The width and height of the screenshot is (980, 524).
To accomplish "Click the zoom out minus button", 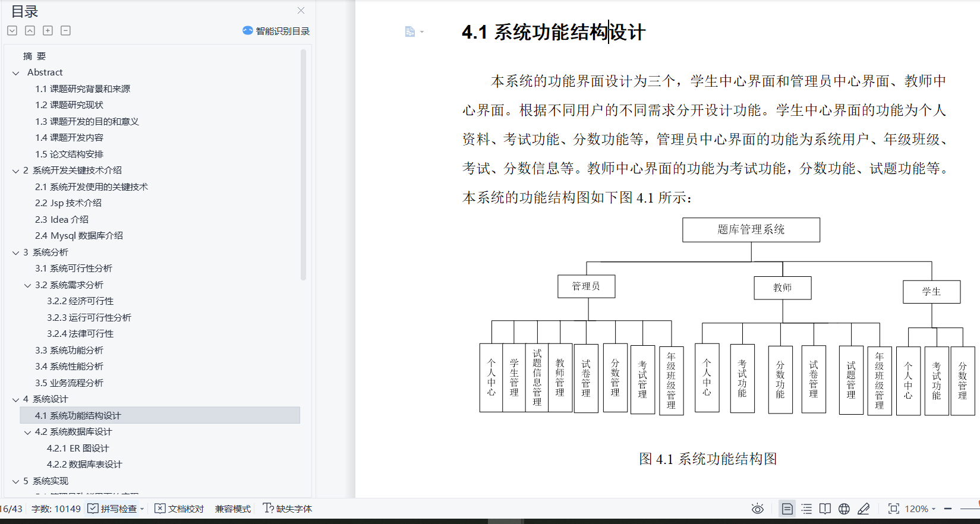I will 948,509.
